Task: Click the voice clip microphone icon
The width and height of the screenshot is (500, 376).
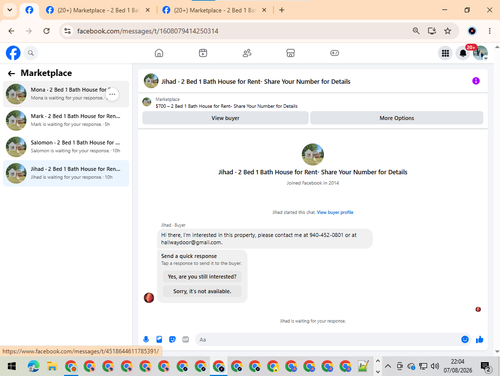Action: (x=146, y=339)
